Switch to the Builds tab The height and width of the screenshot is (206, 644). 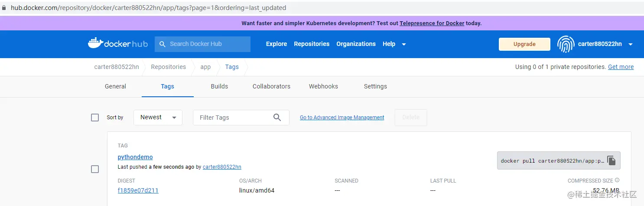pyautogui.click(x=219, y=86)
